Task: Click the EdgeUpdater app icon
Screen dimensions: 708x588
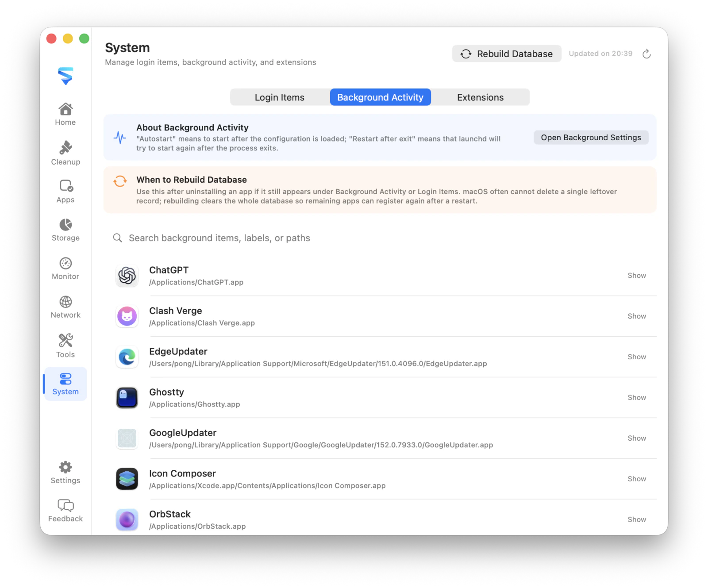Action: [127, 357]
